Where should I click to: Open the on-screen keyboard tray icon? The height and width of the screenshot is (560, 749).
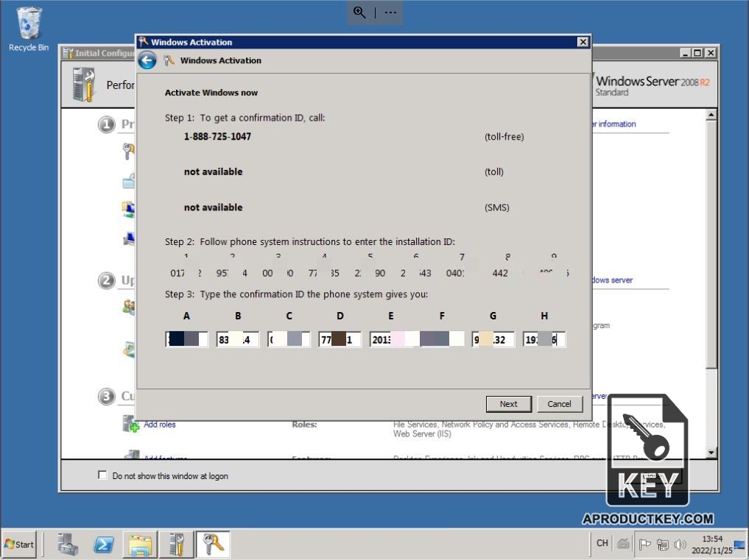[x=623, y=544]
